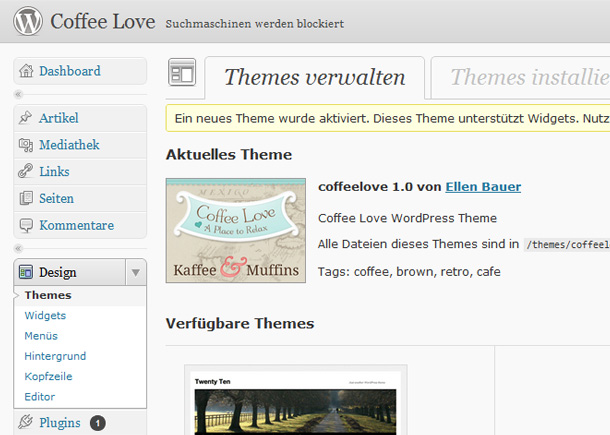This screenshot has width=610, height=435.
Task: Click the Plugins update count badge
Action: (x=98, y=423)
